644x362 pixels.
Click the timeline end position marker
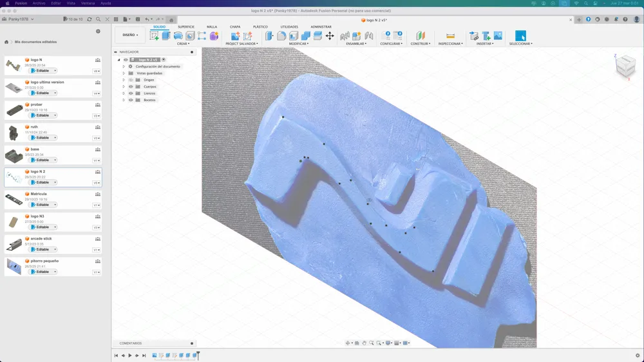[198, 355]
